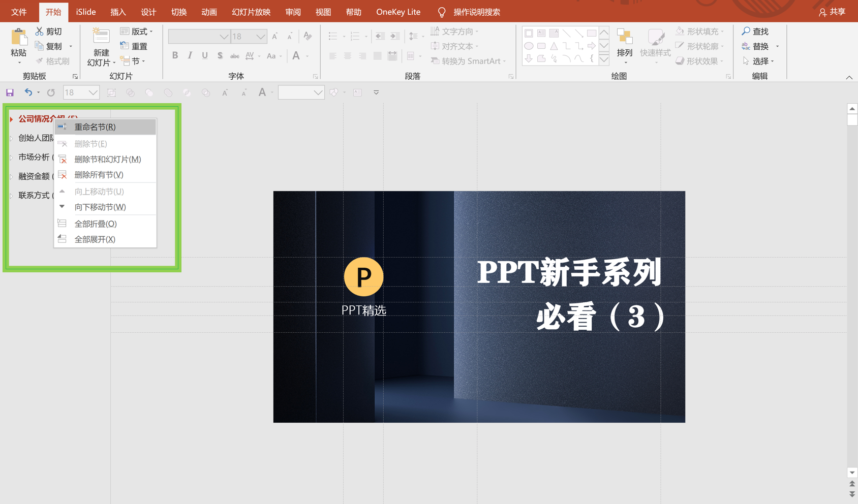Undo last action in quick toolbar

[28, 92]
